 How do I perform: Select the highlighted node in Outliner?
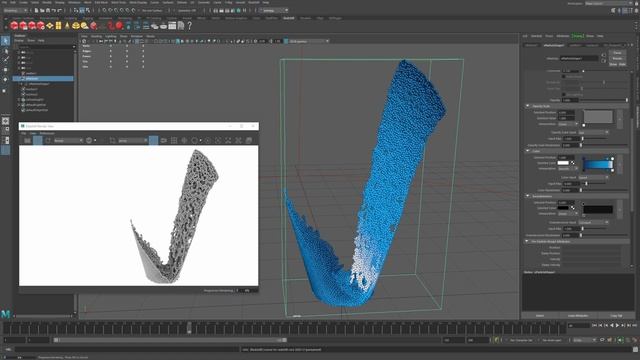click(x=43, y=78)
